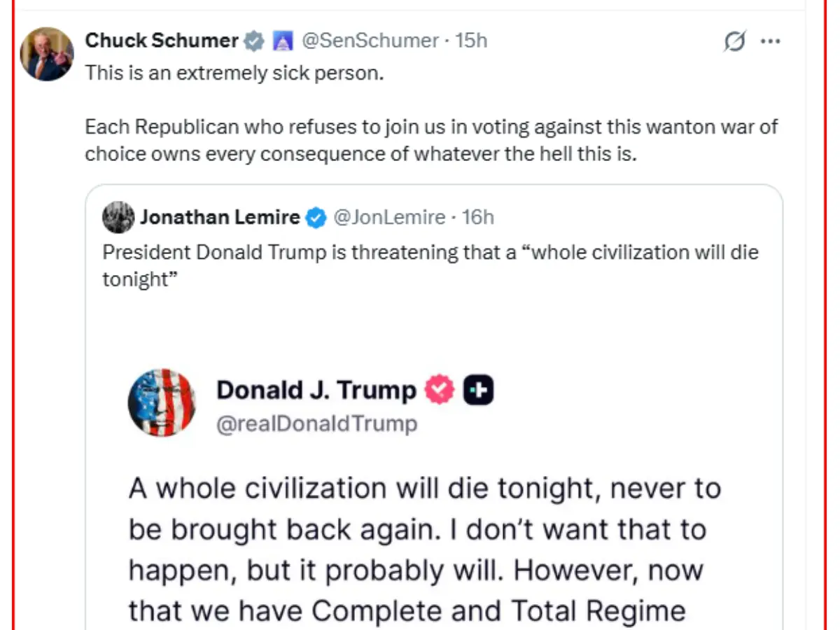The width and height of the screenshot is (840, 630).
Task: Click the red verified badge beside Donald J. Trump
Action: coord(440,391)
